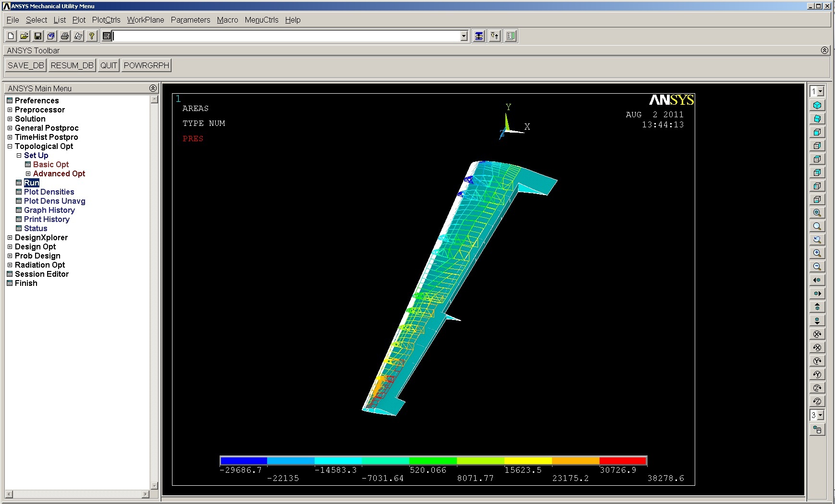
Task: Zoom in on the model view
Action: point(817,253)
